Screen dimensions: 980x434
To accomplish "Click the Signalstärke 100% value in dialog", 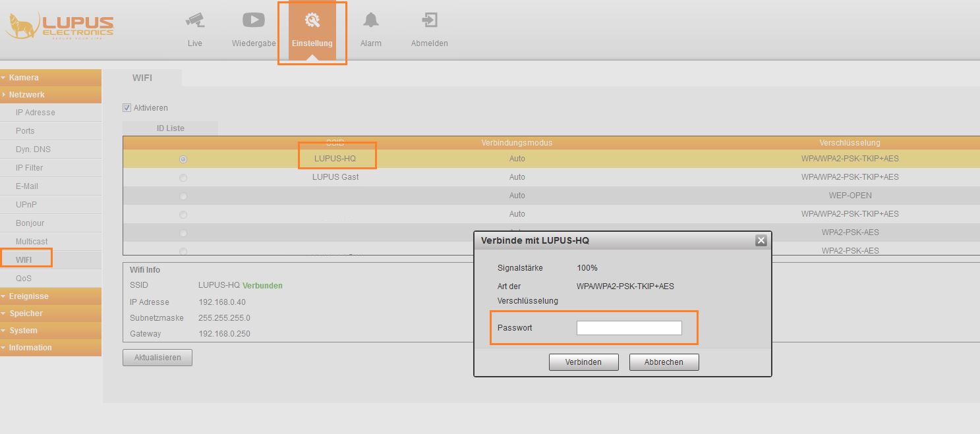I will [587, 268].
